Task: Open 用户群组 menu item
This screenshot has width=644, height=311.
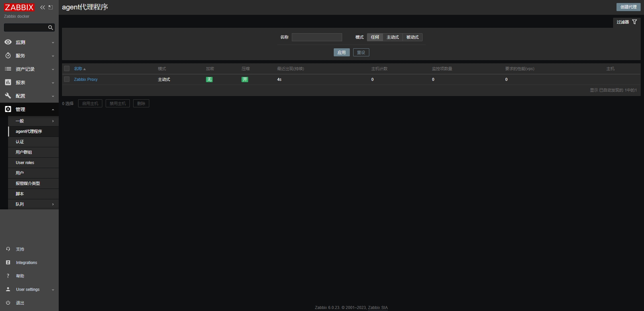Action: [x=34, y=152]
